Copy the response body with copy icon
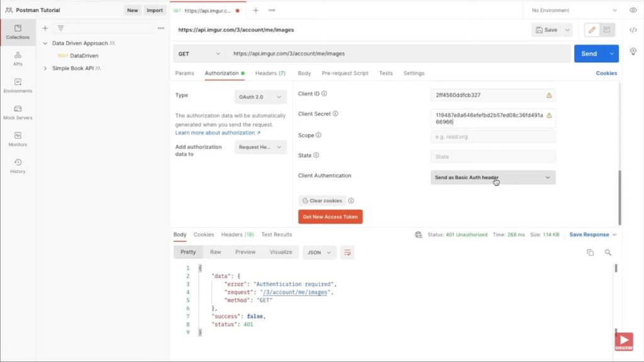Image resolution: width=644 pixels, height=362 pixels. (x=590, y=253)
